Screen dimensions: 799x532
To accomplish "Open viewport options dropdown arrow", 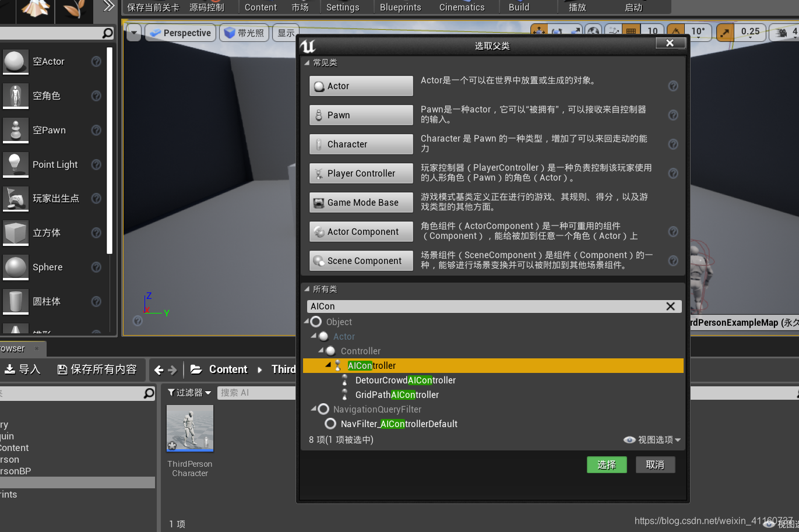I will [134, 33].
